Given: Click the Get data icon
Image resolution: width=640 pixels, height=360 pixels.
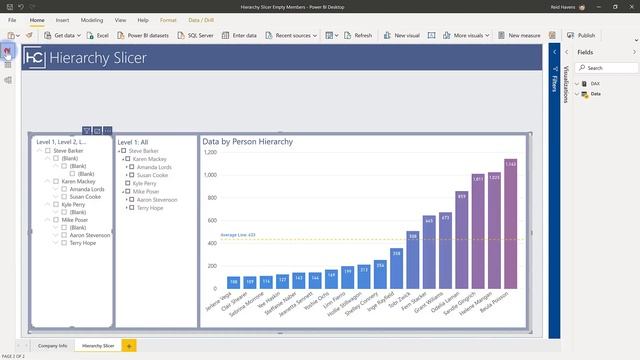Looking at the screenshot, I should [x=48, y=36].
